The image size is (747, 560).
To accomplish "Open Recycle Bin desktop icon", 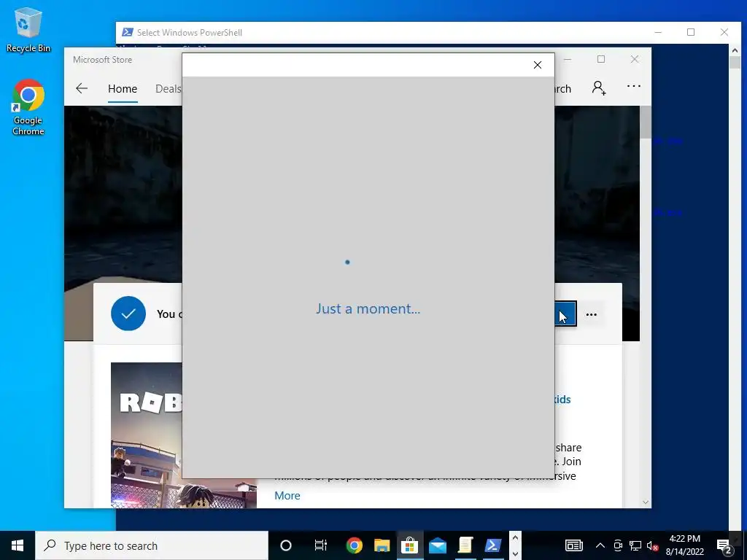I will point(28,29).
